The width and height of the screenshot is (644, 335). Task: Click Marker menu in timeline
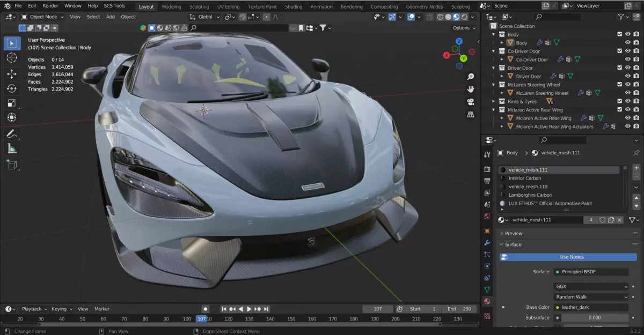pos(102,309)
